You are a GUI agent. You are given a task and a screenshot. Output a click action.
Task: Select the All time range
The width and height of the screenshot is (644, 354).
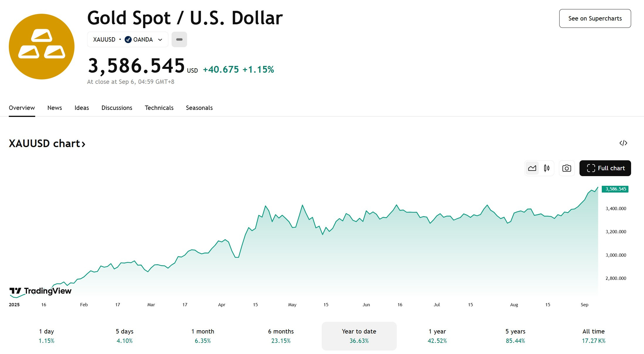pyautogui.click(x=594, y=336)
